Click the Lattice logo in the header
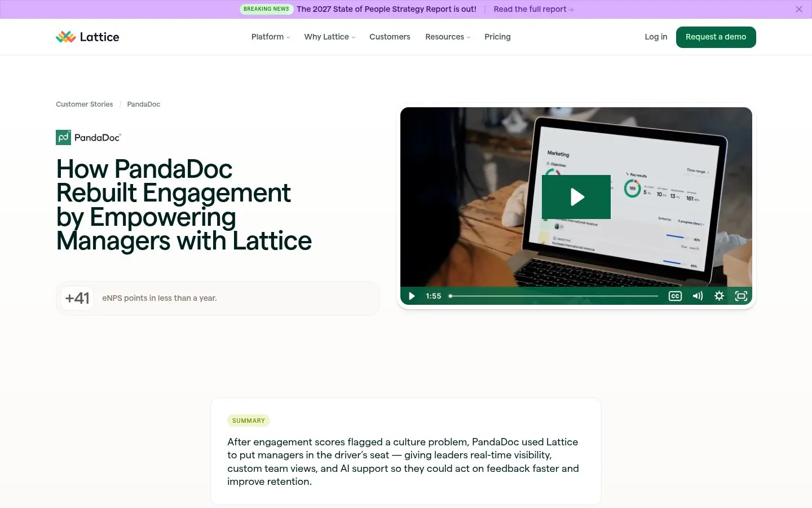Screen dimensions: 812x508 [x=87, y=37]
